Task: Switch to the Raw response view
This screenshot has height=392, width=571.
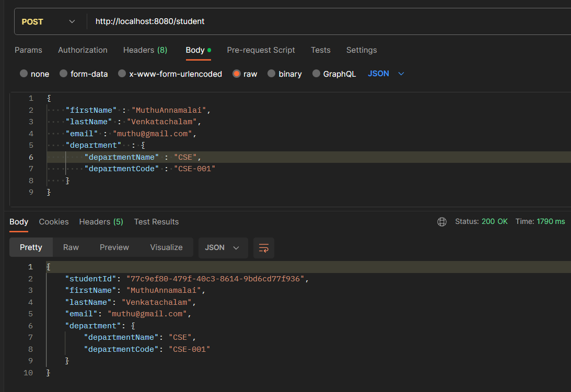Action: pyautogui.click(x=71, y=247)
